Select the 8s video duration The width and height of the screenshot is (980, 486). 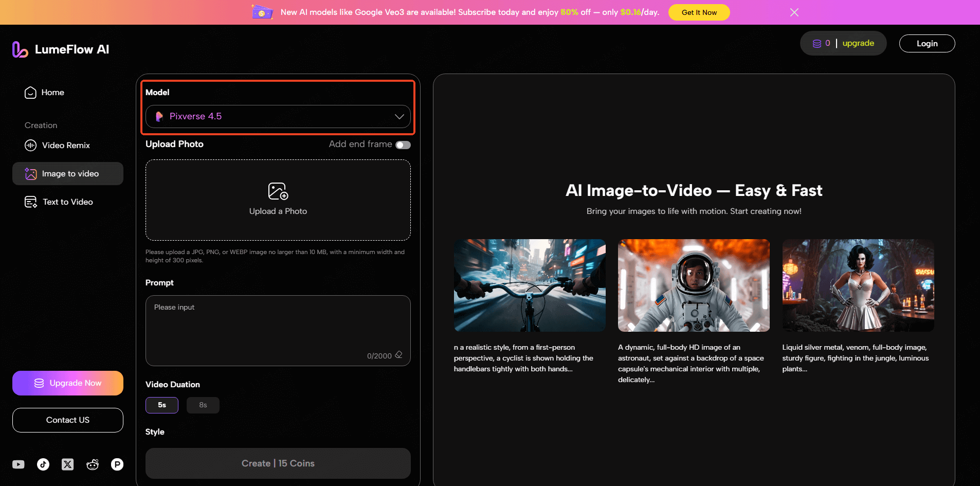pos(203,405)
